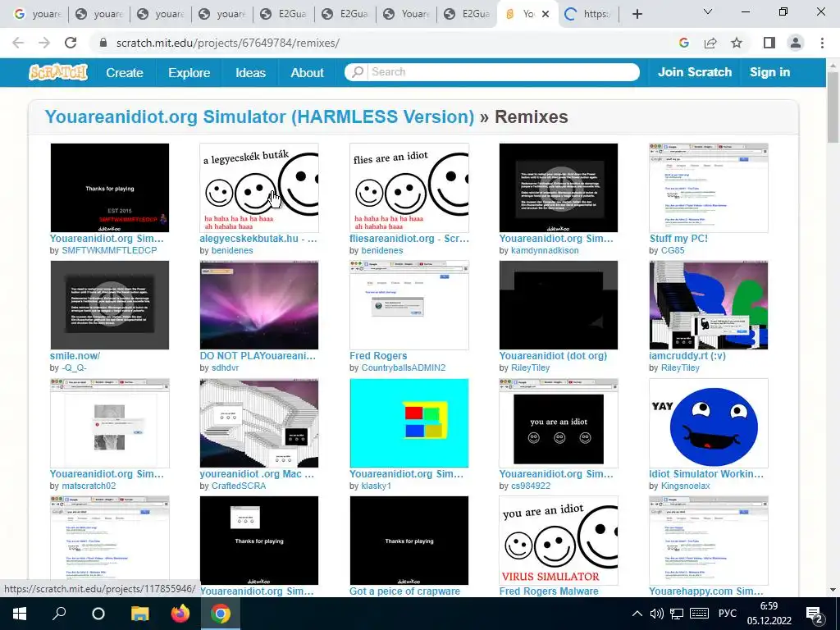840x630 pixels.
Task: Visit author Kingsnoelax profile
Action: point(685,486)
